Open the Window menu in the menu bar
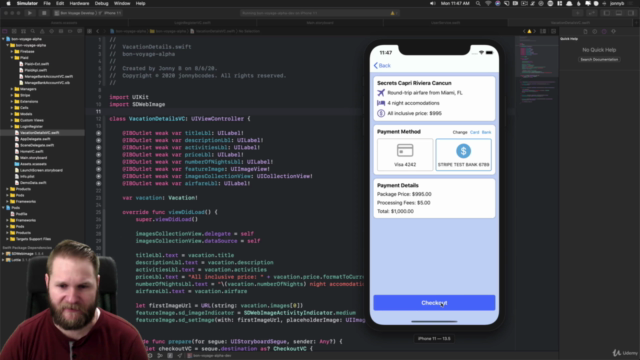 click(x=122, y=3)
